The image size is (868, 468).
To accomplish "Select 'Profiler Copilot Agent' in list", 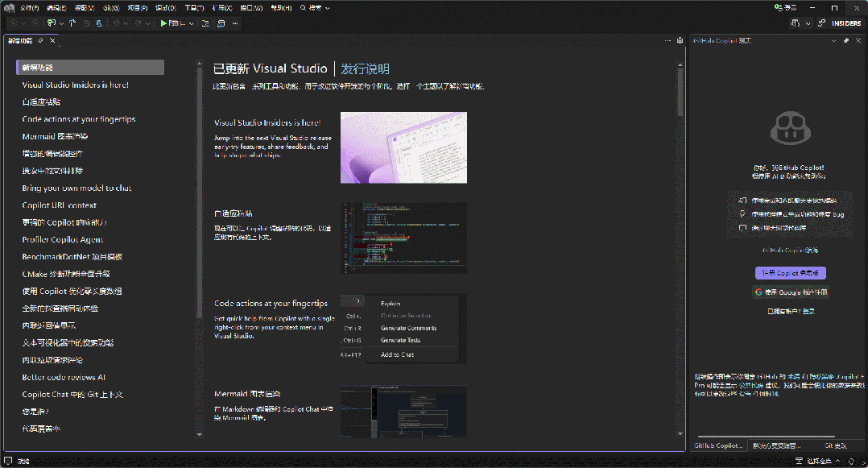I will [63, 239].
